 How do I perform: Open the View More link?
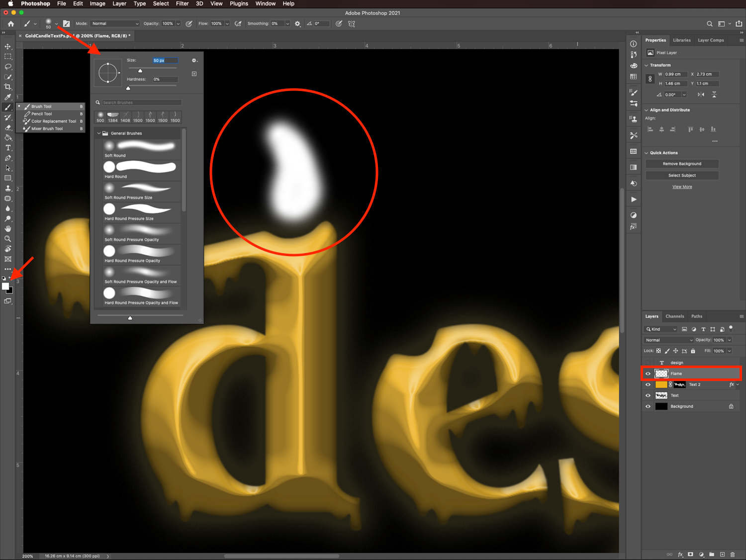click(682, 187)
